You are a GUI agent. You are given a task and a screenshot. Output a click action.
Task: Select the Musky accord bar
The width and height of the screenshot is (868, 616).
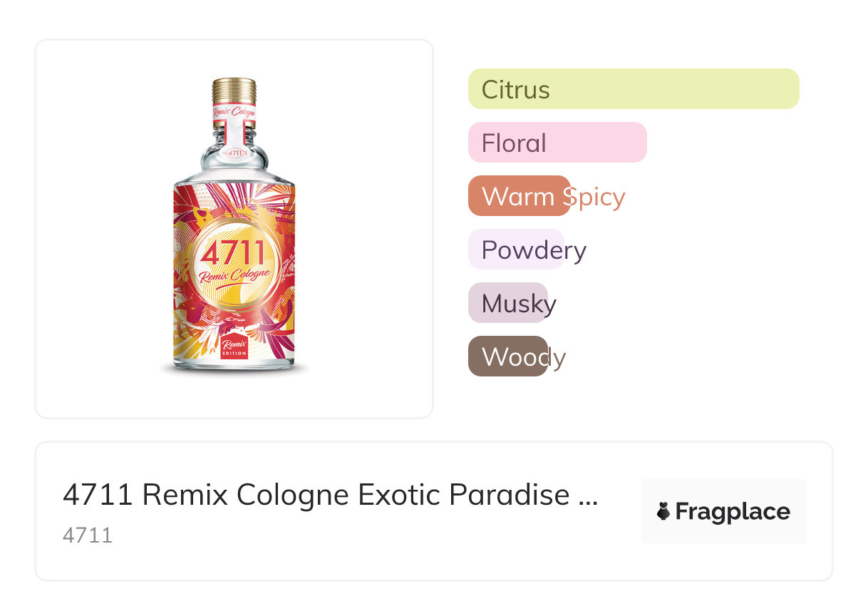(x=507, y=303)
